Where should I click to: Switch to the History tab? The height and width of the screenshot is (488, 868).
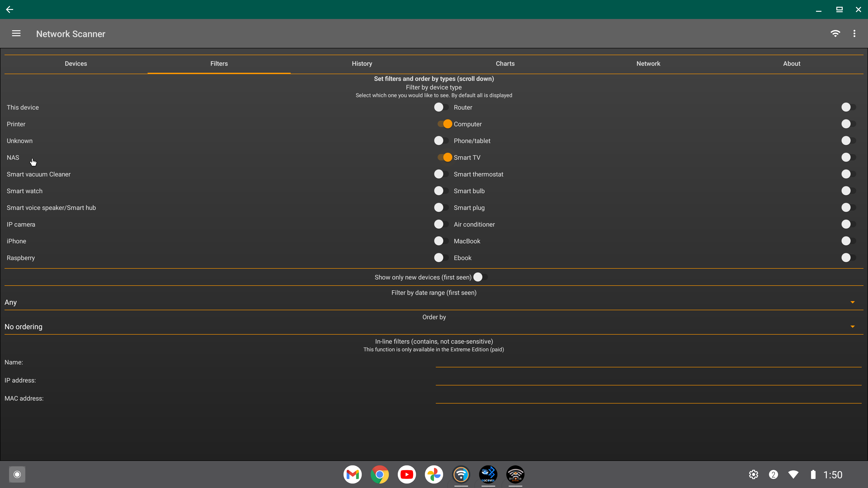(362, 64)
